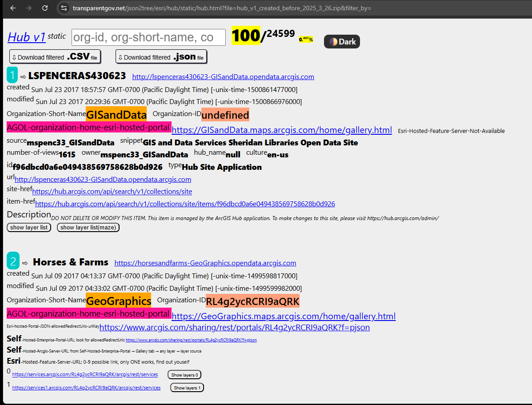Download filtered .CSV file
Image resolution: width=532 pixels, height=405 pixels.
[55, 57]
